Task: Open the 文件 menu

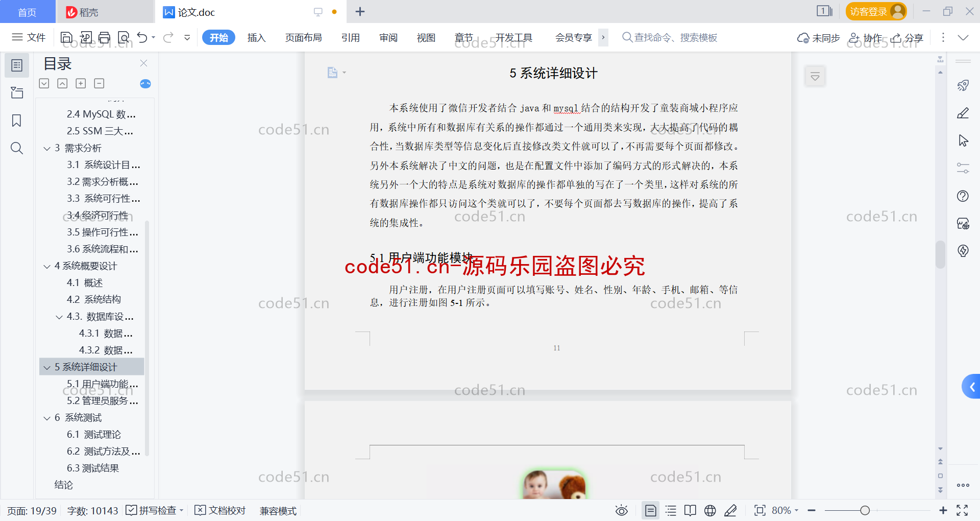Action: (29, 37)
